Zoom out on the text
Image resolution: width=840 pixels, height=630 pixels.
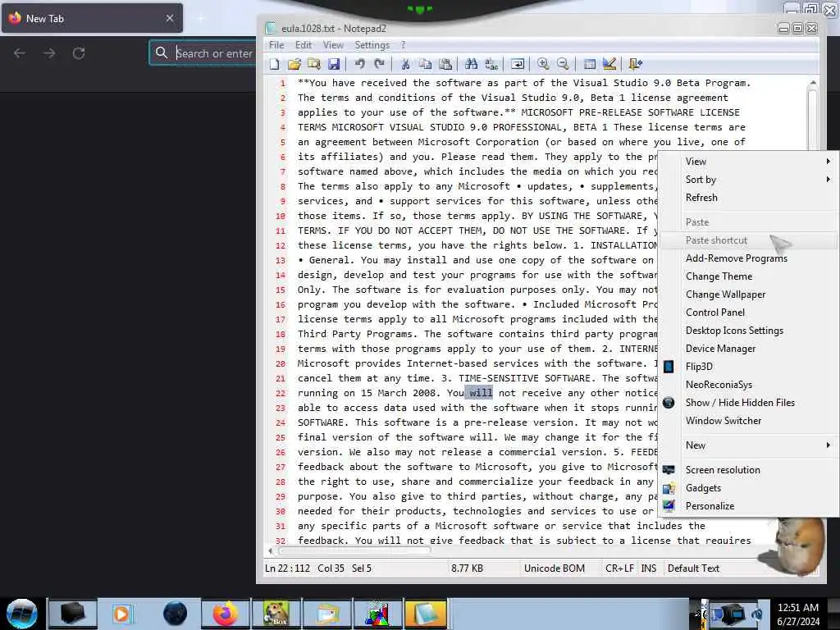563,64
